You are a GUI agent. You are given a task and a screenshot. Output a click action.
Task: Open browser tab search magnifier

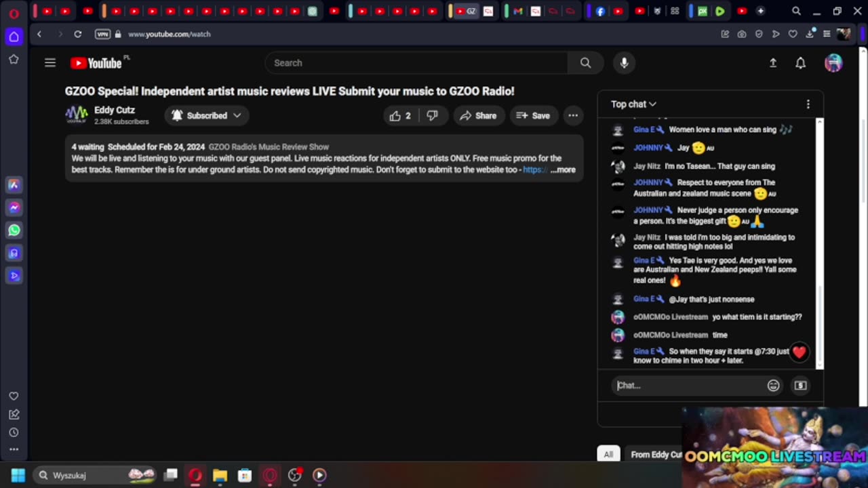(797, 12)
